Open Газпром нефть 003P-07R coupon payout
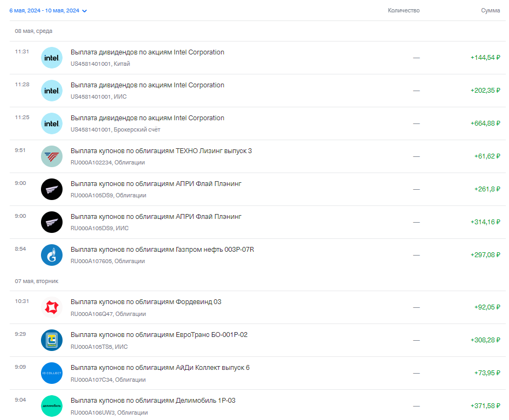This screenshot has height=420, width=509. point(257,255)
